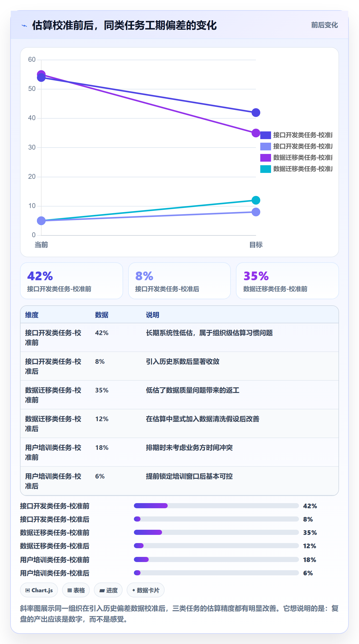Click the 当前 x-axis label
This screenshot has height=644, width=359.
[41, 245]
